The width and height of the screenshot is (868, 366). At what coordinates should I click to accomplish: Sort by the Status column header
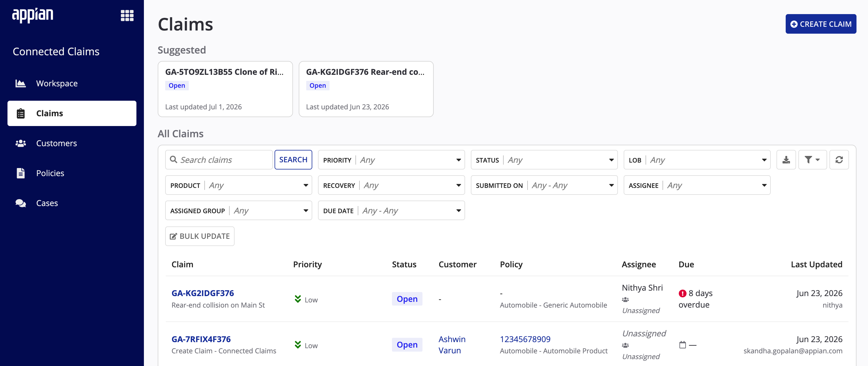tap(404, 264)
